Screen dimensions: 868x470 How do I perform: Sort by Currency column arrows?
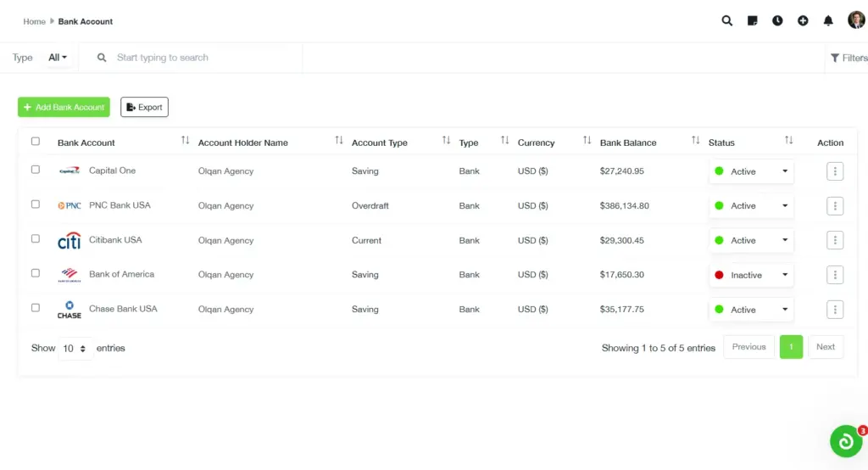(x=587, y=141)
